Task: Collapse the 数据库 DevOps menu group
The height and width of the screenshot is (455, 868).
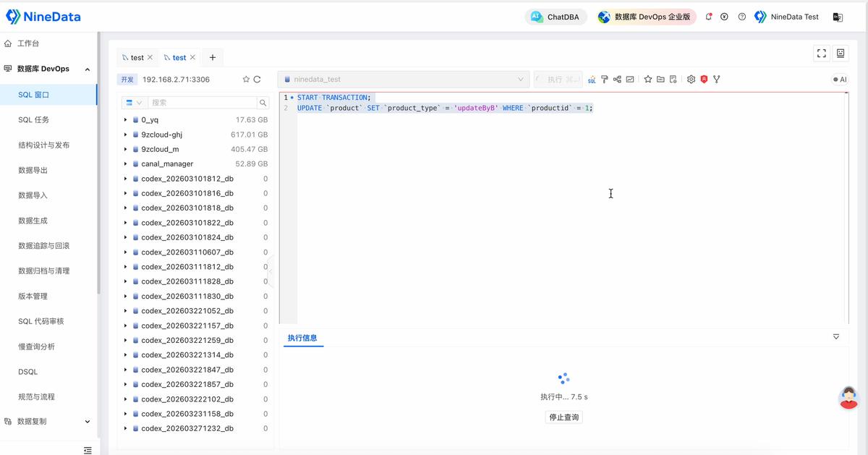Action: pos(88,69)
